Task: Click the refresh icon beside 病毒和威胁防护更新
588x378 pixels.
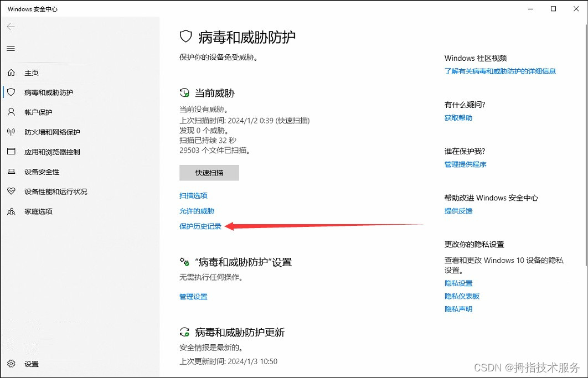Action: (184, 332)
